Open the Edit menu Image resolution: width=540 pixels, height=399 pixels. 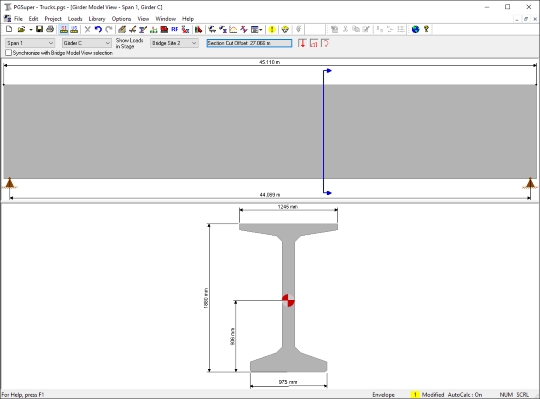(33, 19)
